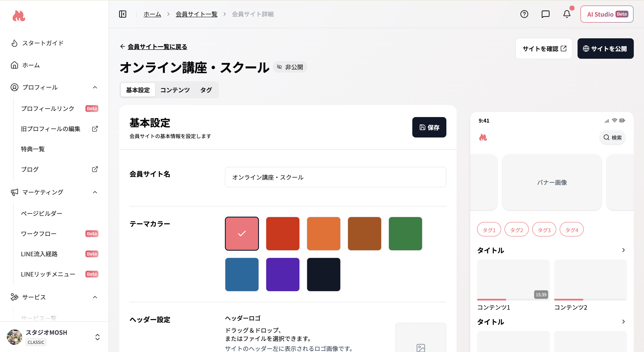Open スタートガイド in the sidebar
644x352 pixels.
pos(43,43)
